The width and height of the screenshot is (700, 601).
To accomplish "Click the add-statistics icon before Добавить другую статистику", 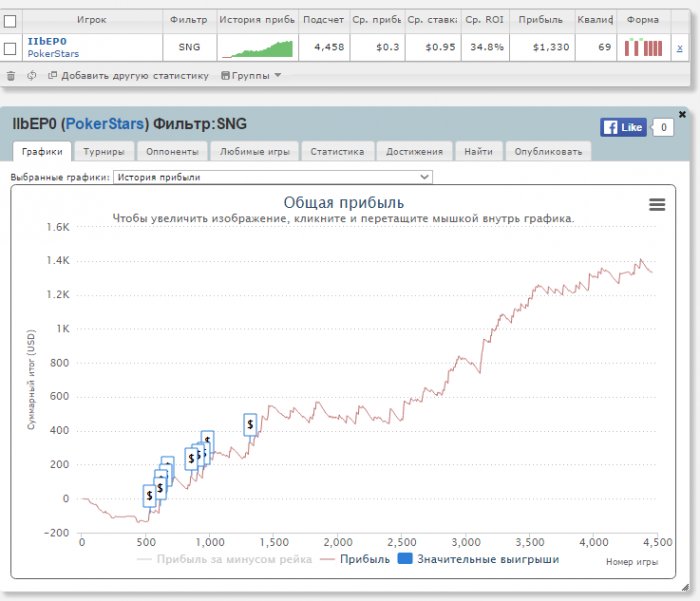I will 52,75.
